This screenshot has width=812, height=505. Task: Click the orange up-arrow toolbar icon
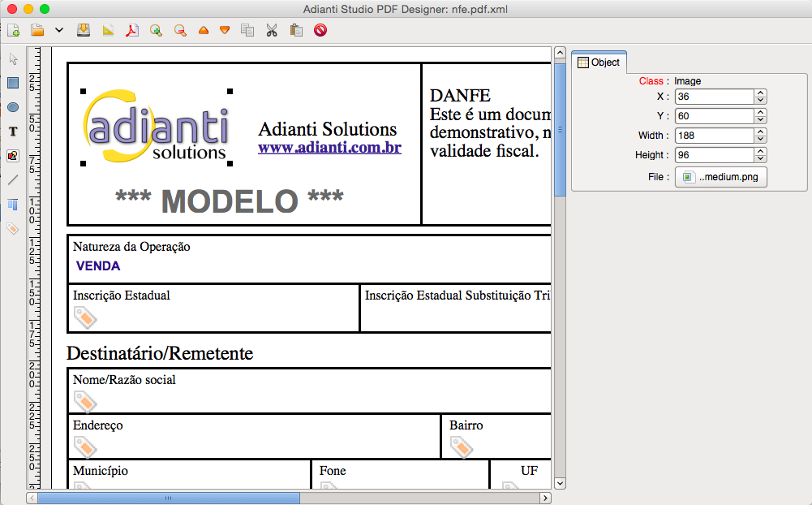pyautogui.click(x=204, y=31)
